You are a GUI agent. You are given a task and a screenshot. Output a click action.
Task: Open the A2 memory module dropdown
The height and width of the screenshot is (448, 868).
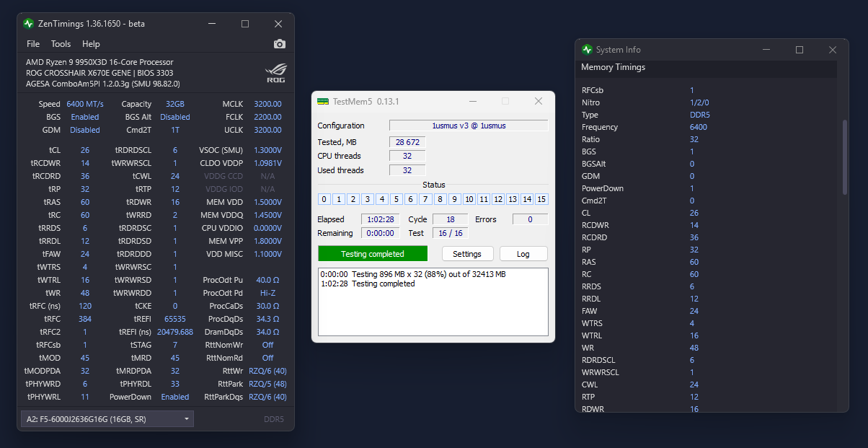[x=108, y=418]
